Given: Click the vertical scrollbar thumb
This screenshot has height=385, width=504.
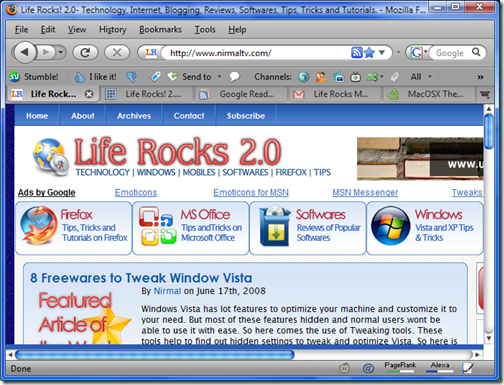Looking at the screenshot, I should click(489, 131).
